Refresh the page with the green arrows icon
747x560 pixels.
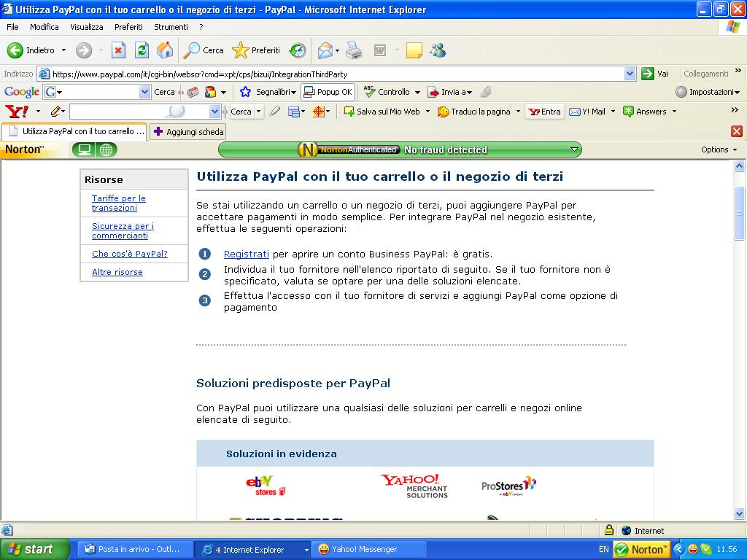point(142,50)
